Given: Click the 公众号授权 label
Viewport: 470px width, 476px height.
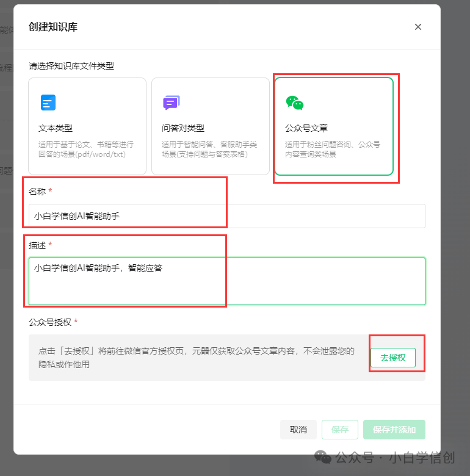Looking at the screenshot, I should 50,322.
